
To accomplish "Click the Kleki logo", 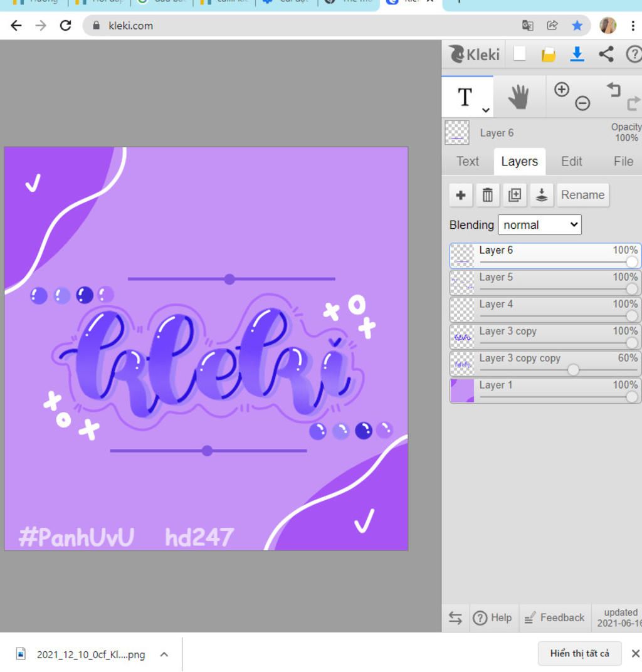I will click(x=474, y=55).
